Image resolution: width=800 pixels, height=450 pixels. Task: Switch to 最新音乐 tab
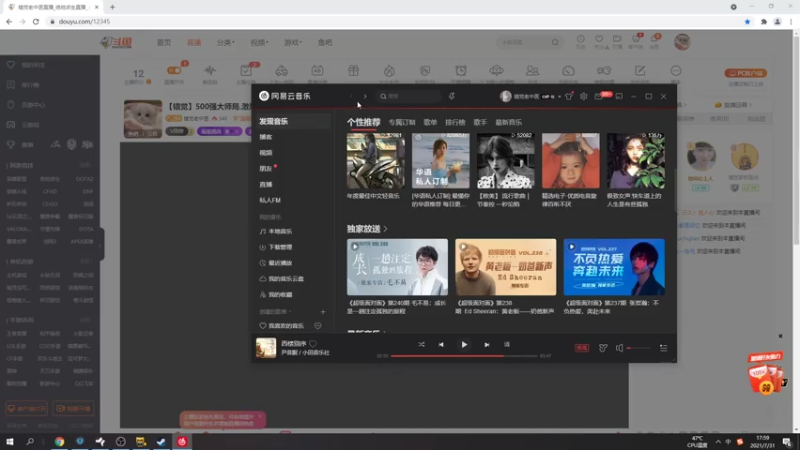[509, 122]
